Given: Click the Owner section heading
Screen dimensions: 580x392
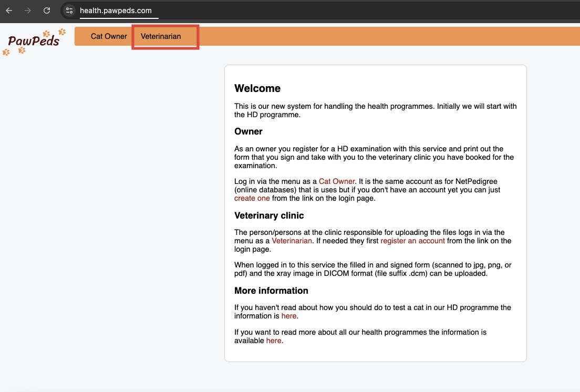Looking at the screenshot, I should click(x=248, y=132).
